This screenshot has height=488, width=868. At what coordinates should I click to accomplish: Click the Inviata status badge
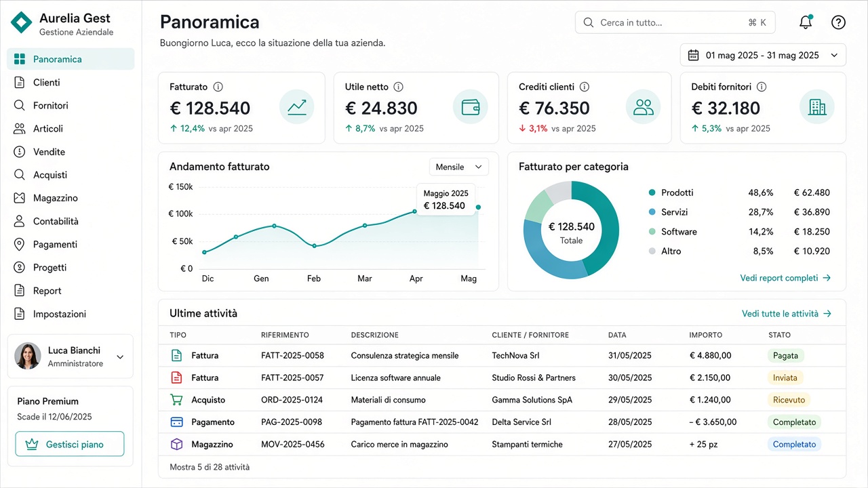click(x=785, y=378)
